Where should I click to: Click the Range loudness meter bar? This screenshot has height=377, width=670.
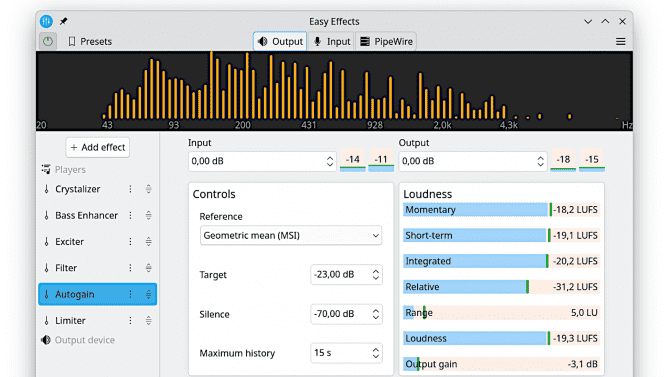[x=502, y=312]
